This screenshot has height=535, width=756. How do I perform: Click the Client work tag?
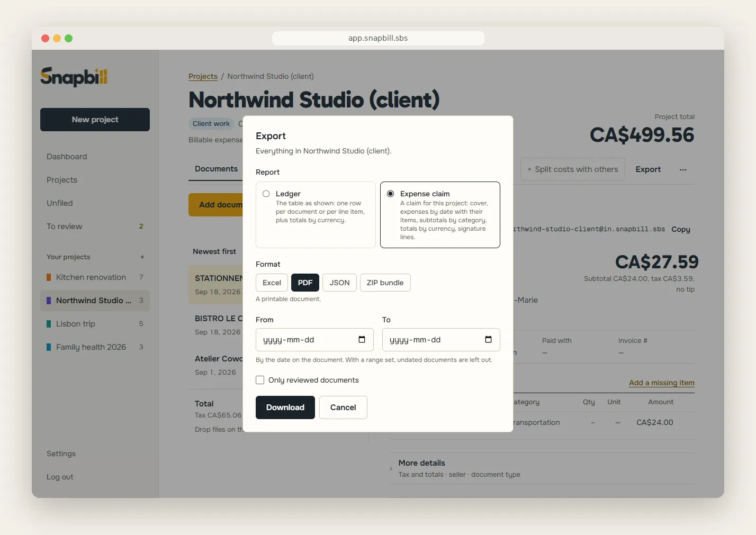click(211, 124)
